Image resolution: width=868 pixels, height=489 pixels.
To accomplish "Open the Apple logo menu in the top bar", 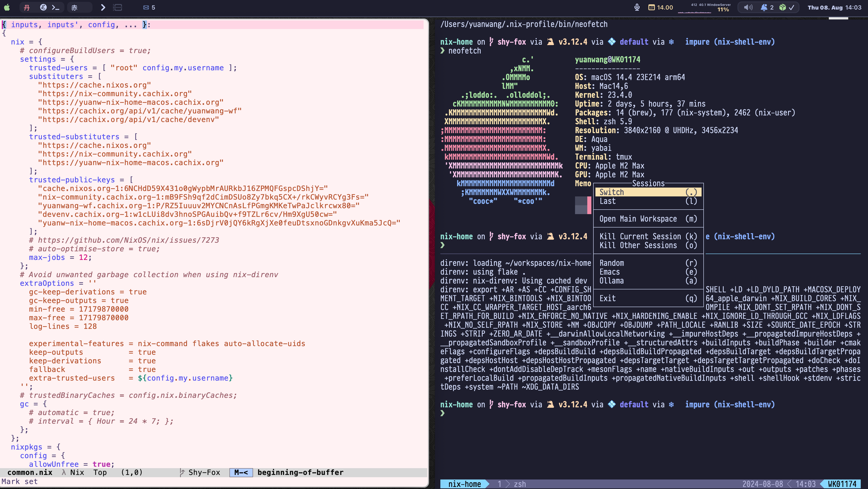I will click(x=7, y=7).
